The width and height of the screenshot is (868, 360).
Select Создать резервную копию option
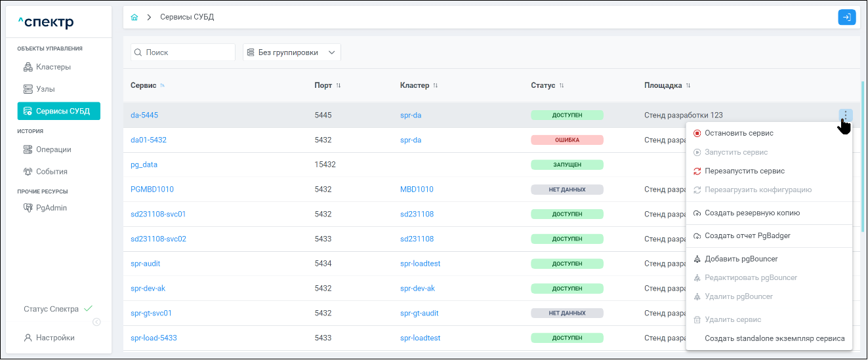coord(752,213)
